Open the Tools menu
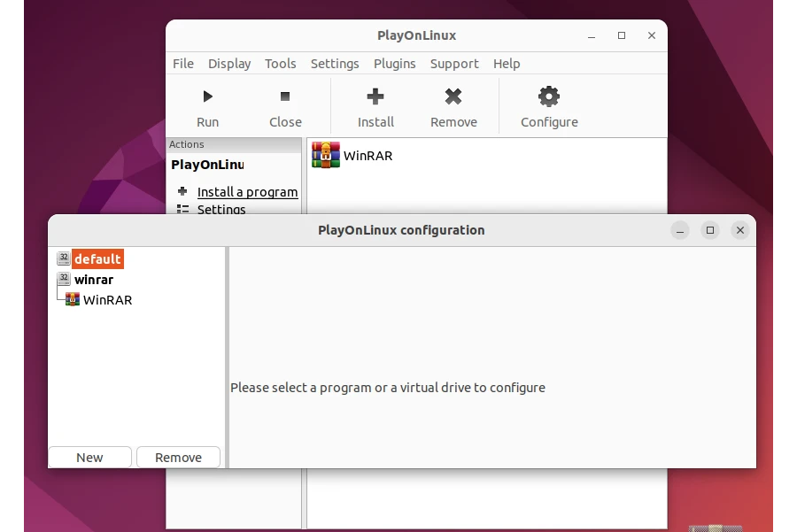The image size is (797, 532). click(280, 64)
